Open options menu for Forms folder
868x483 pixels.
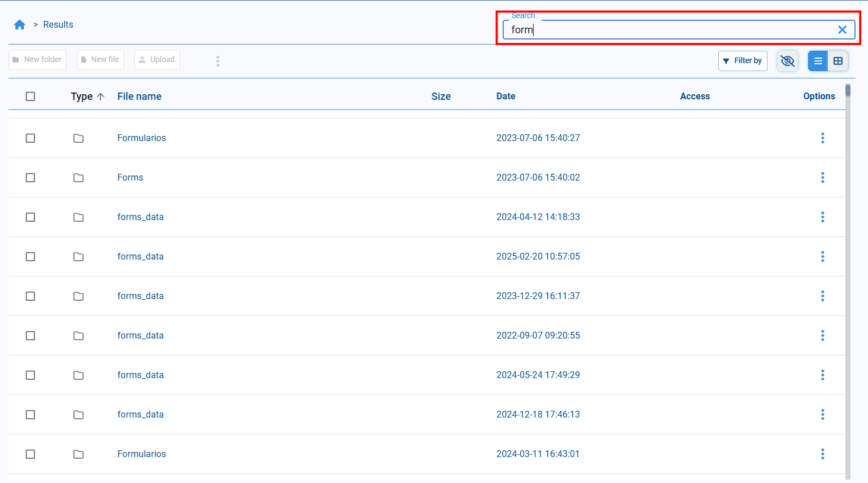[x=822, y=178]
